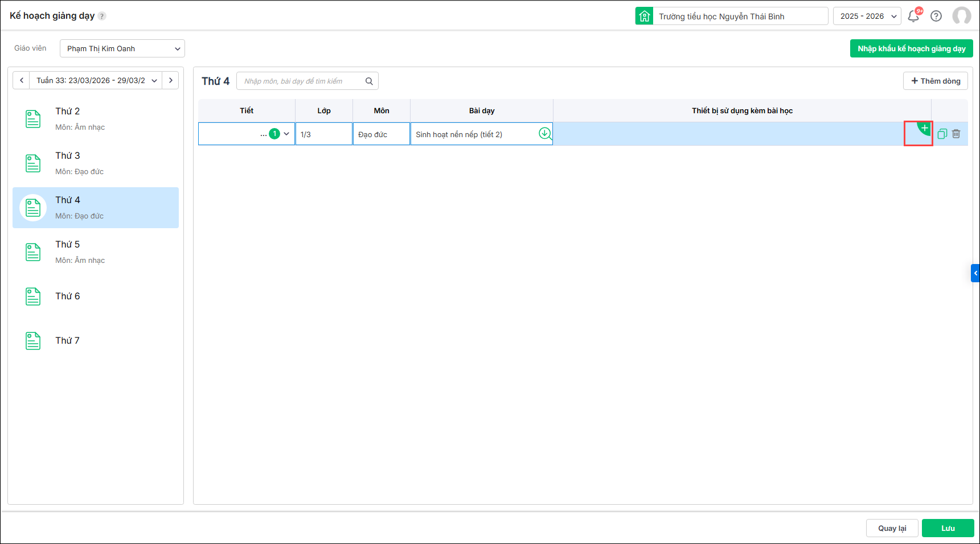Click the lesson lookup icon in Bài dạy cell
This screenshot has width=980, height=544.
545,134
